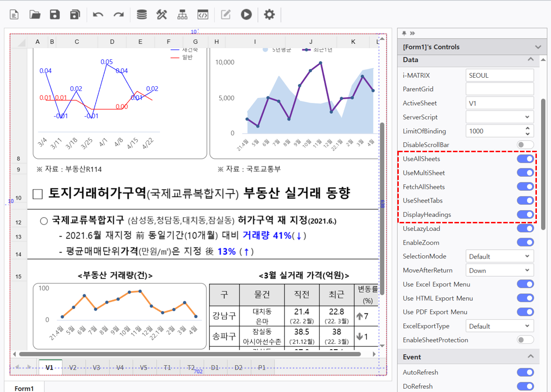The image size is (551, 392).
Task: Open settings with the gear icon
Action: (269, 15)
